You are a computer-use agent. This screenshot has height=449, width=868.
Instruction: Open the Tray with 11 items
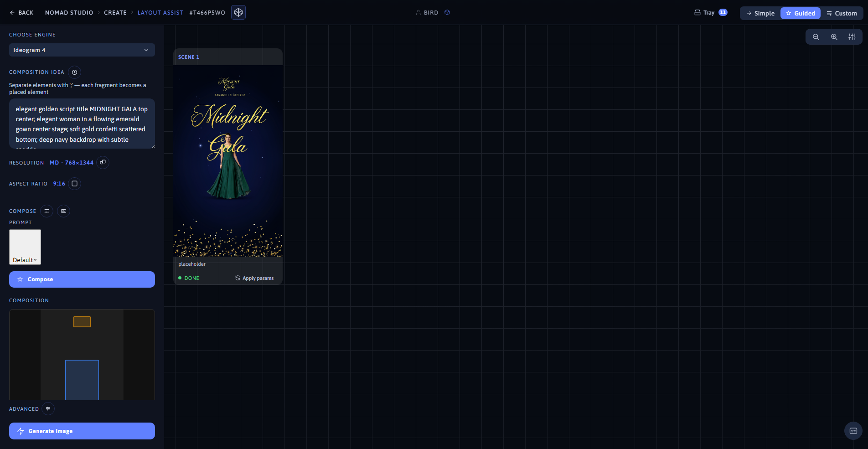(x=711, y=13)
